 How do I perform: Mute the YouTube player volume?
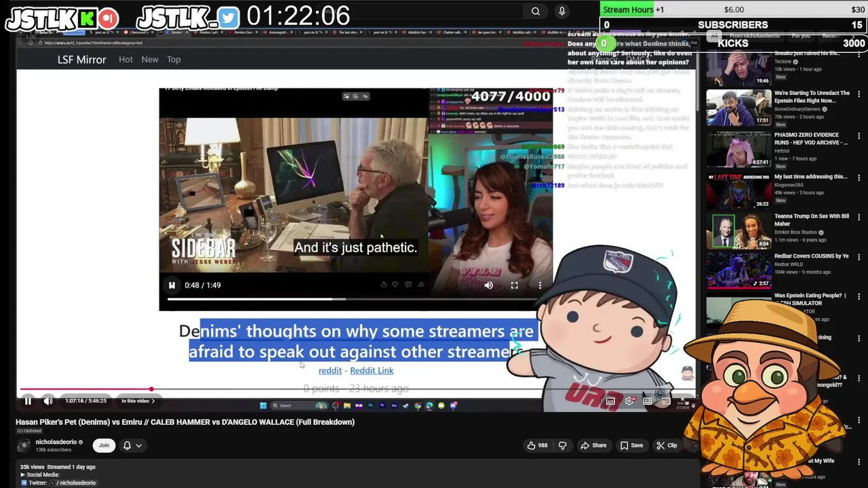(48, 401)
